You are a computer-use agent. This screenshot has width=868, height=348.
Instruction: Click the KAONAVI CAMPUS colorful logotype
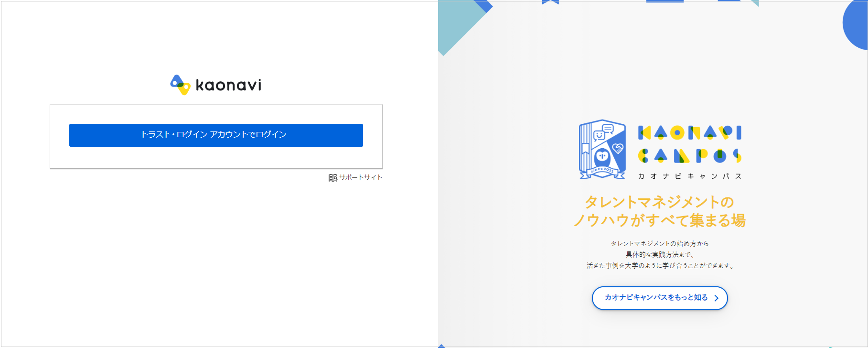(690, 144)
